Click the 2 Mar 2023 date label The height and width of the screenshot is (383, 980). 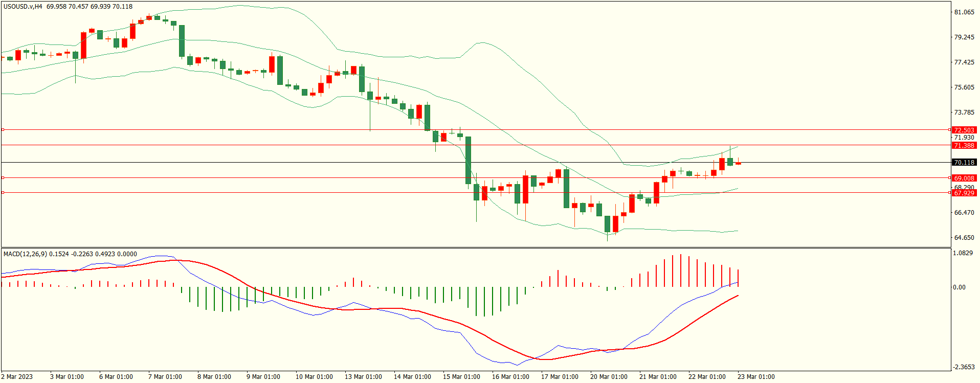pos(17,377)
